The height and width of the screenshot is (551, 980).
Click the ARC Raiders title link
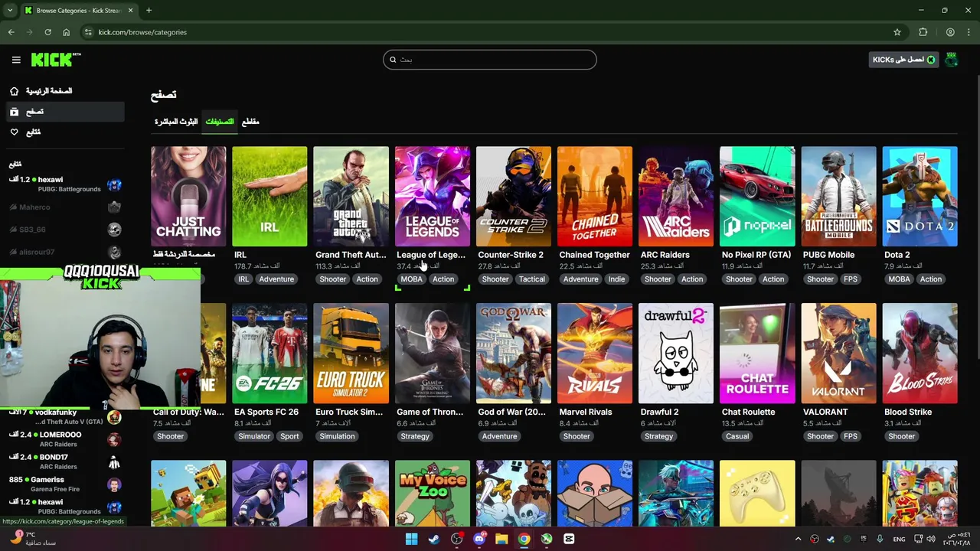(x=665, y=255)
